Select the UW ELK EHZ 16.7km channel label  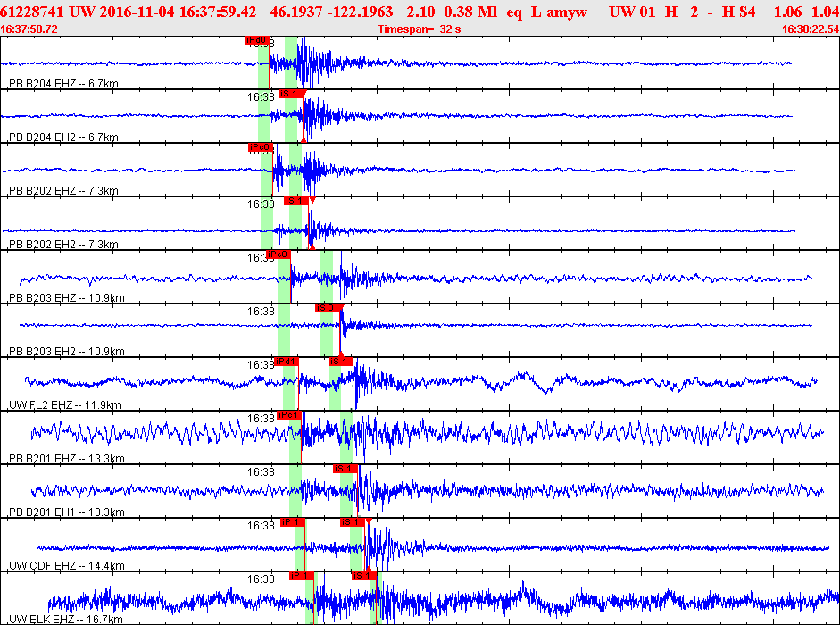[65, 620]
